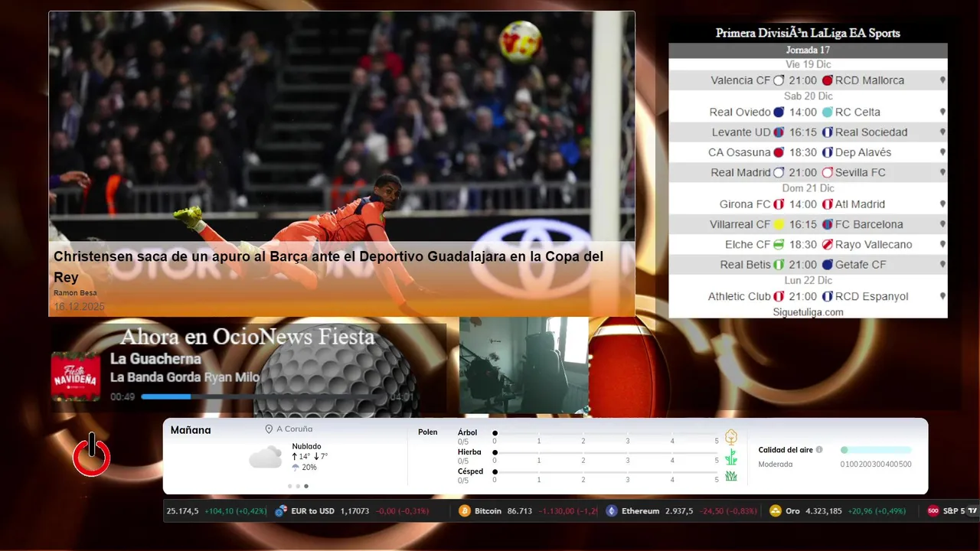Click the news date 16.12.2025
The image size is (980, 551).
coord(79,306)
